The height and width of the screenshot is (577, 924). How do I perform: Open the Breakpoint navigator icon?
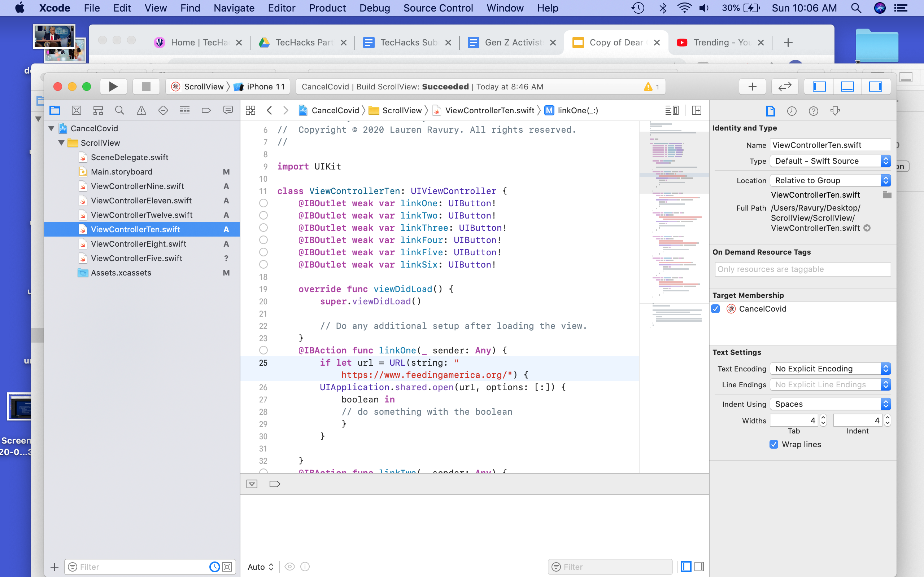(x=206, y=111)
